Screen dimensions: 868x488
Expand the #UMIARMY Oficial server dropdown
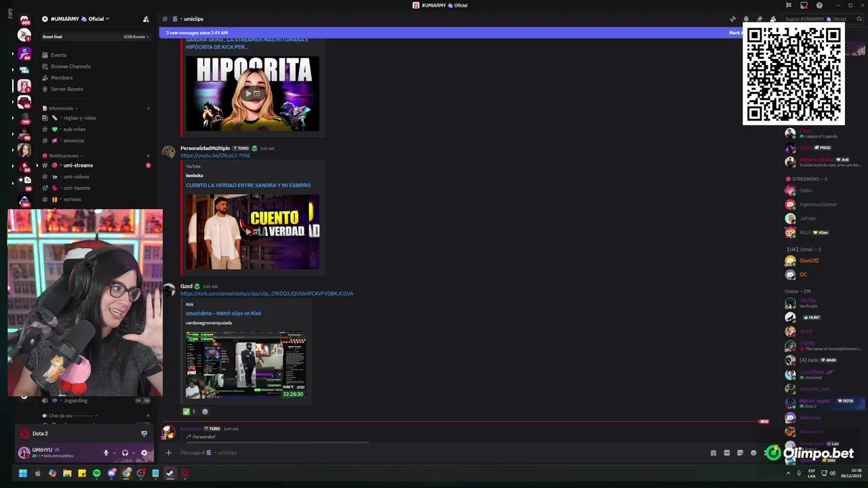pos(76,19)
